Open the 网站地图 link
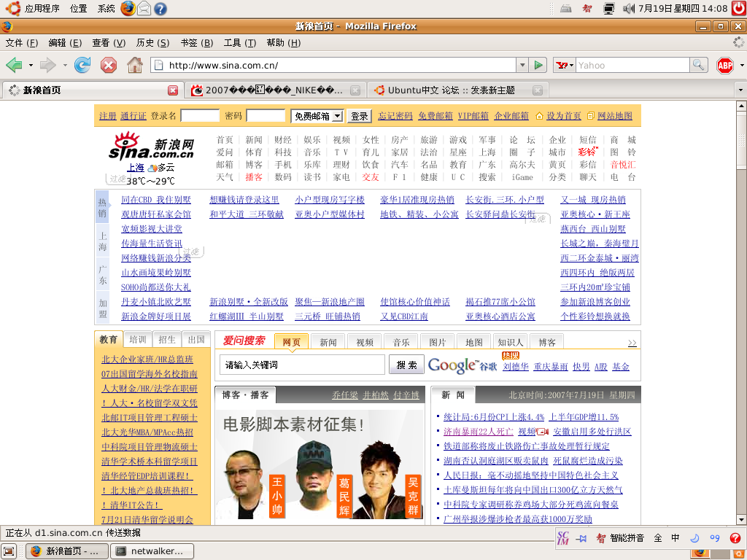The height and width of the screenshot is (560, 747). (614, 116)
